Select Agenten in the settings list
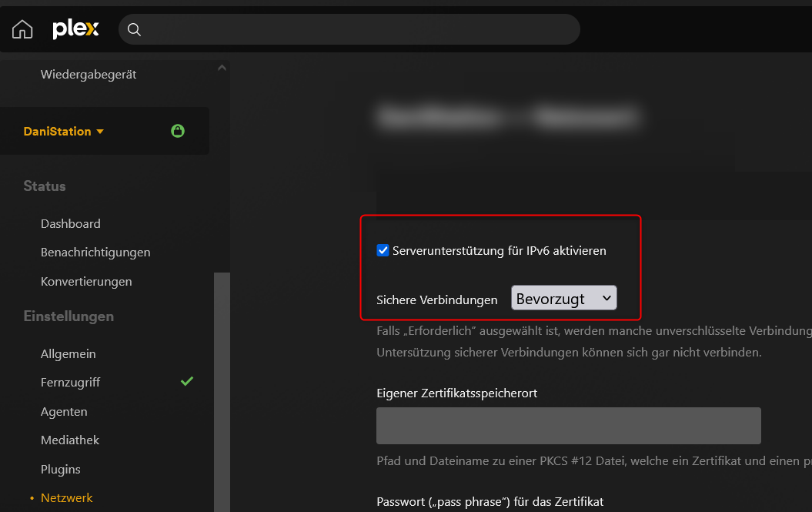Viewport: 812px width, 512px height. coord(64,412)
